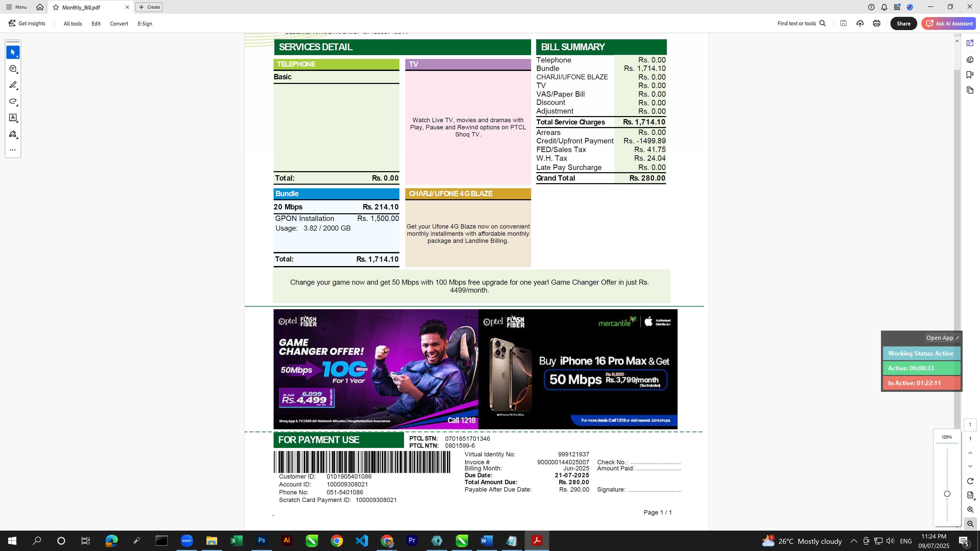Click Grand Total Rs. 280.00 text
980x551 pixels.
click(601, 178)
